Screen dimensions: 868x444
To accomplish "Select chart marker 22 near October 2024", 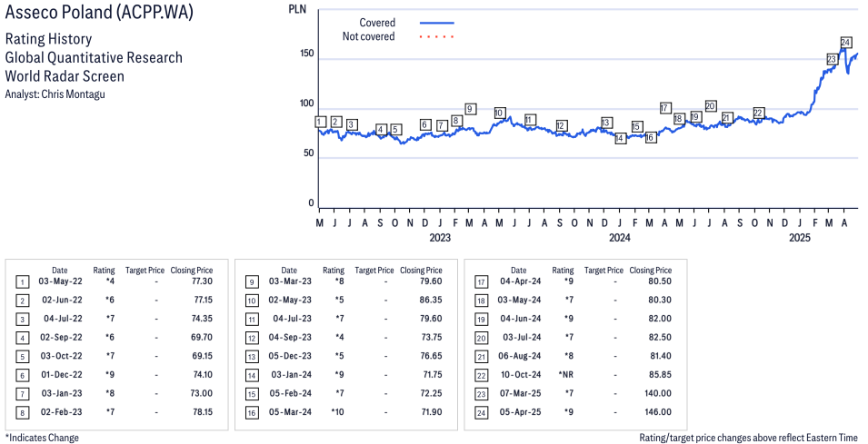I will click(758, 113).
